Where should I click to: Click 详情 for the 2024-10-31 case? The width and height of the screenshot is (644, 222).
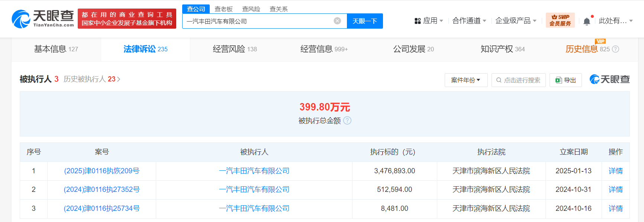(615, 190)
